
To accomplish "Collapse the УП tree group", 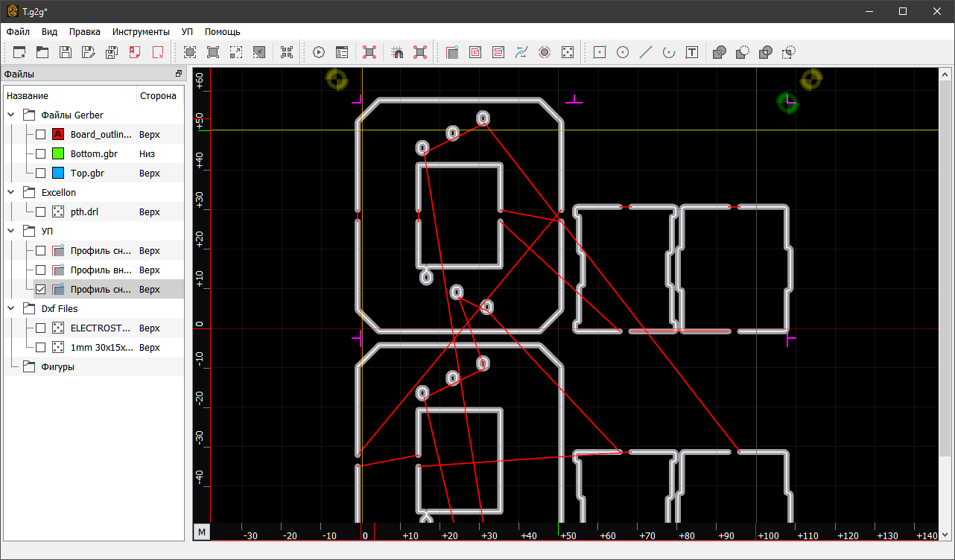I will (12, 232).
